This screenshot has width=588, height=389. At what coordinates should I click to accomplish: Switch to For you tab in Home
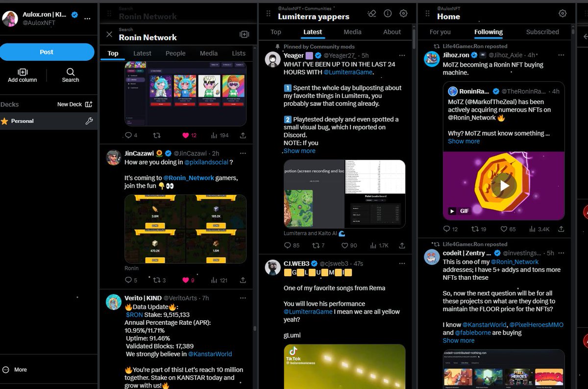pyautogui.click(x=440, y=32)
